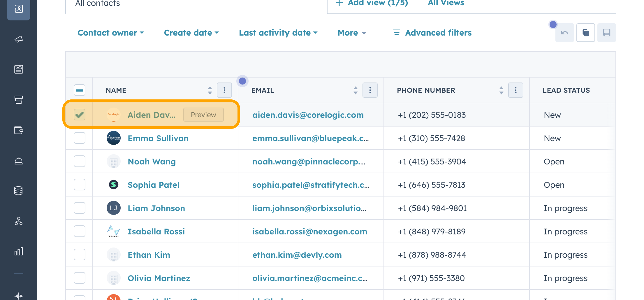
Task: Open the Contact owner filter dropdown
Action: coord(111,33)
